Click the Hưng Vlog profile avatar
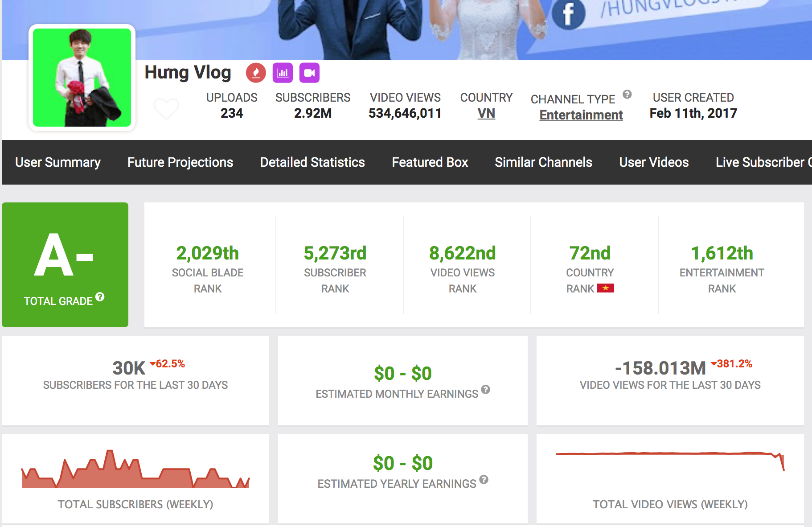Screen dimensions: 812x527 82,78
